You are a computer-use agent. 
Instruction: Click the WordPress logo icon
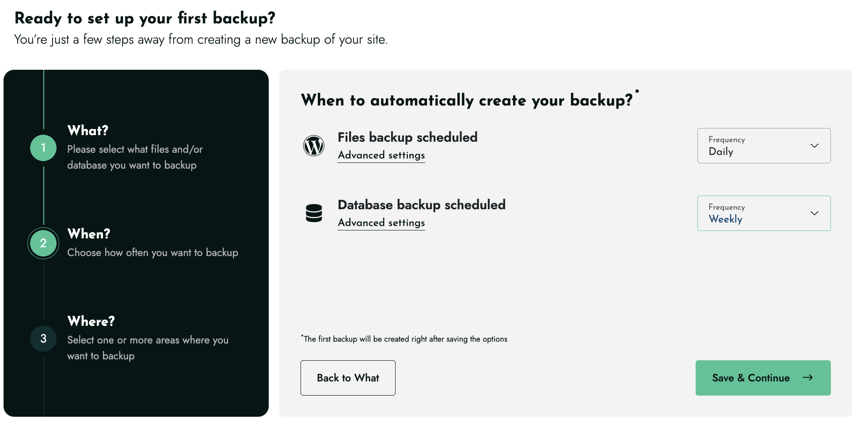[314, 146]
